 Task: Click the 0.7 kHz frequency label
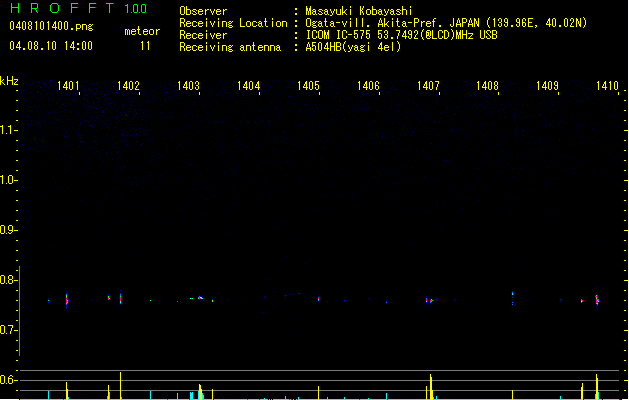click(x=8, y=330)
